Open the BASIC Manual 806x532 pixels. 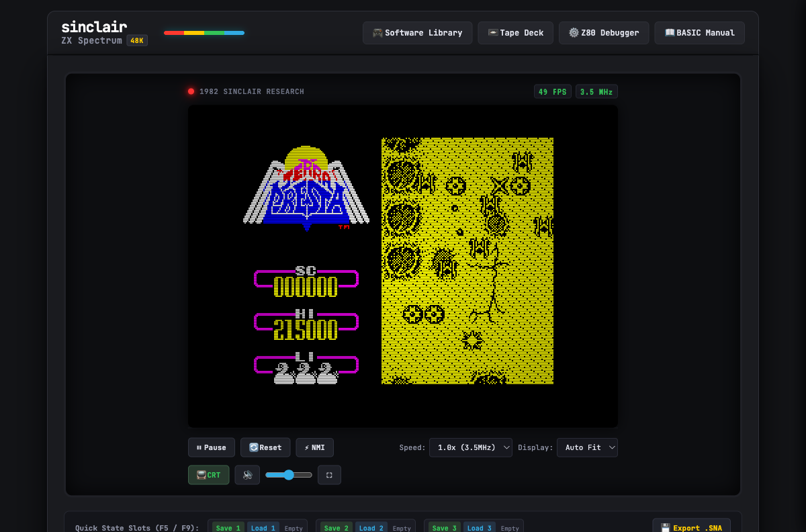pos(699,33)
